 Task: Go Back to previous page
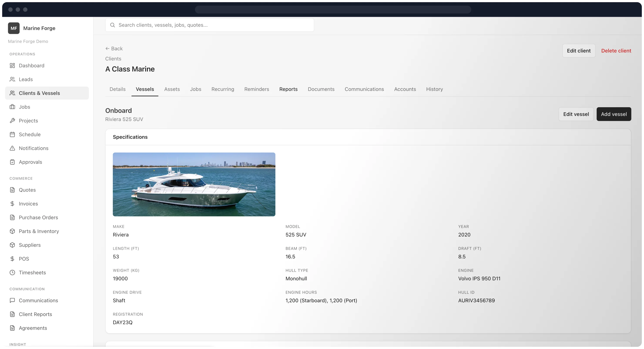click(114, 48)
